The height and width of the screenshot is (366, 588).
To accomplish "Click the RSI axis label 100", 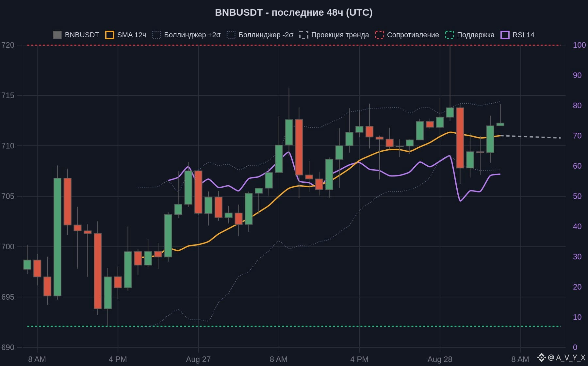I will coord(579,45).
